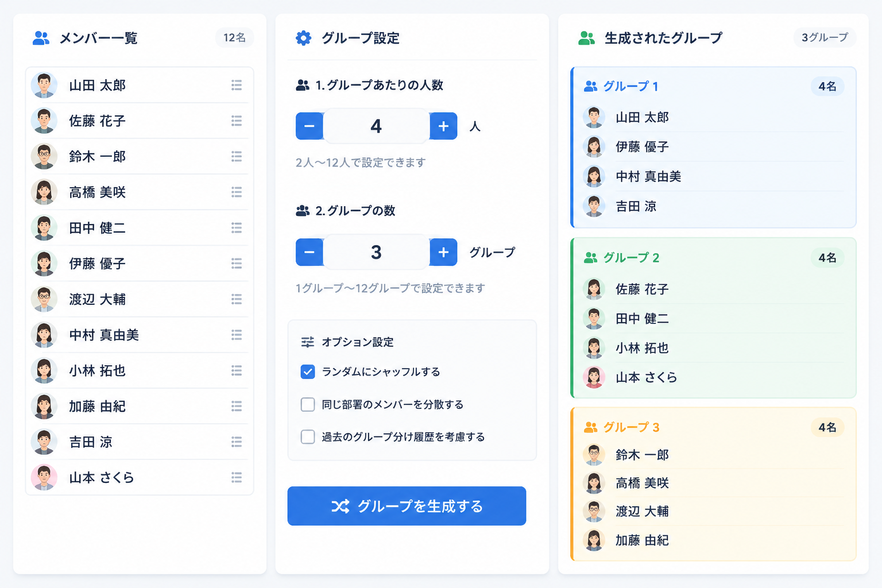This screenshot has width=882, height=588.
Task: Click the handle icon for 吉田 涼
Action: pyautogui.click(x=237, y=442)
